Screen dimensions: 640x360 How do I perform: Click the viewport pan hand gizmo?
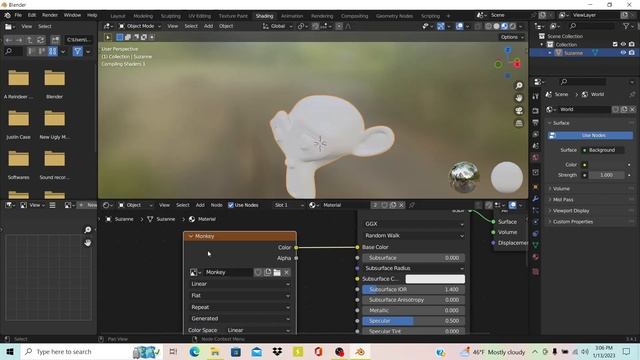coord(519,98)
